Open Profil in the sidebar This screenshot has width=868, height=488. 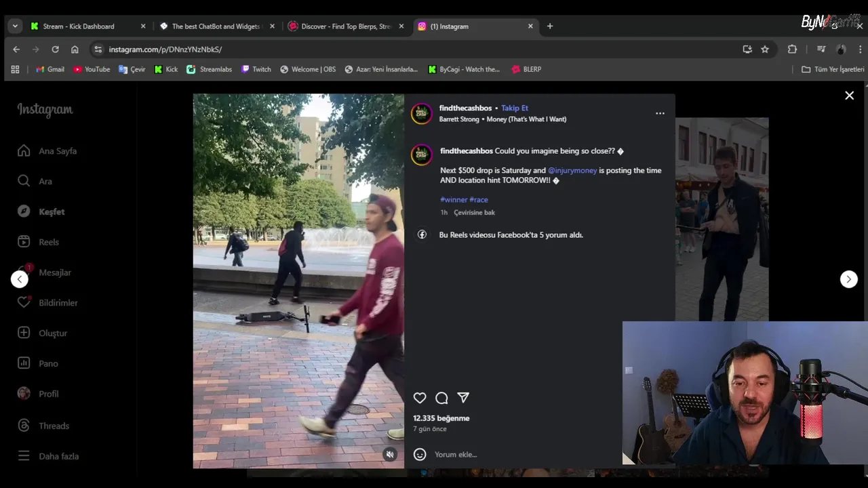tap(38, 394)
